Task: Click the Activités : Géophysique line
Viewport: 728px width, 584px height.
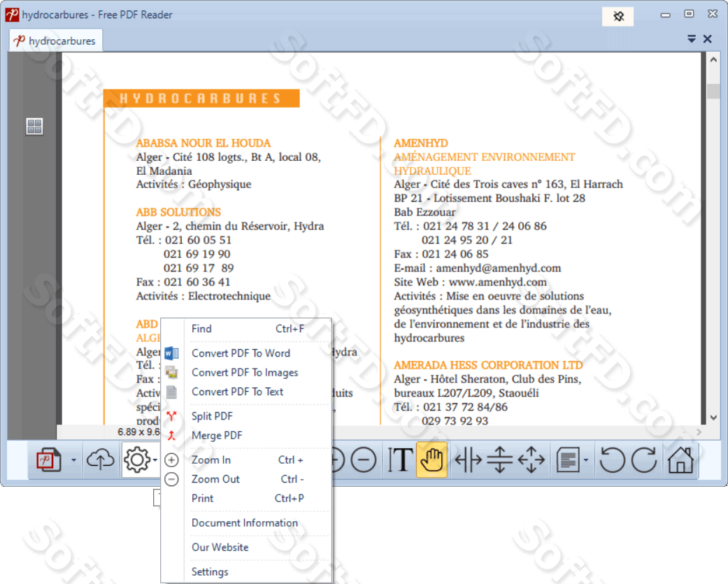Action: [x=194, y=185]
